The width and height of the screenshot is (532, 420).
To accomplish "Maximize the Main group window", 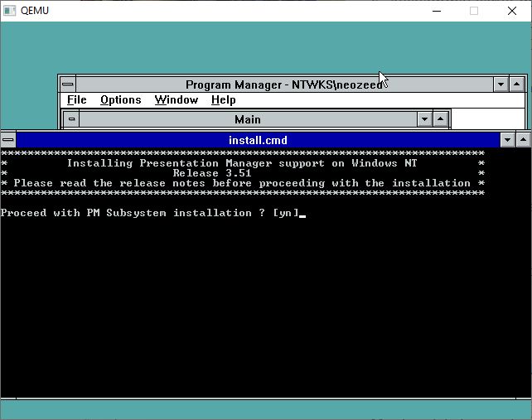I will click(440, 119).
